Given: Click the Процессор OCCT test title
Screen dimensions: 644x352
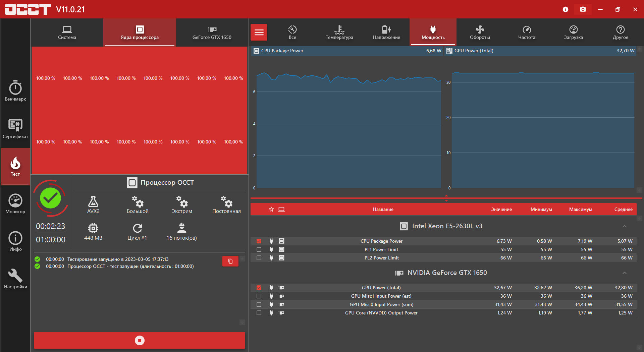Looking at the screenshot, I should click(x=167, y=182).
